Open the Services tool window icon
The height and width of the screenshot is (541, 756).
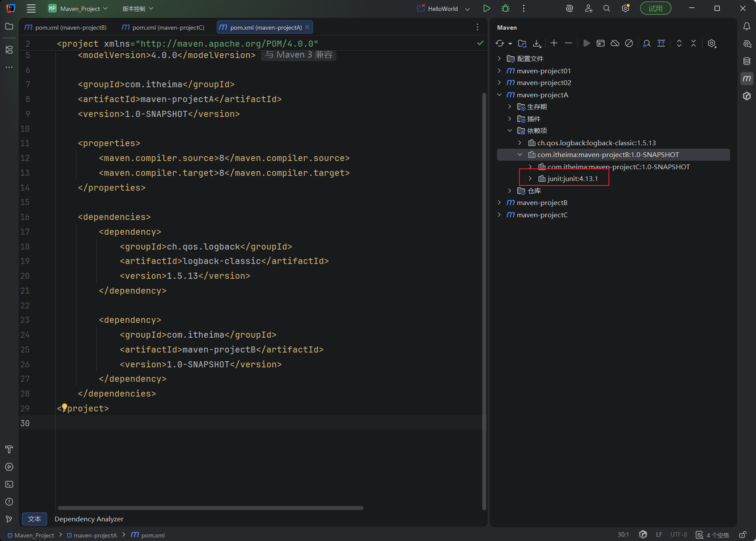click(9, 467)
